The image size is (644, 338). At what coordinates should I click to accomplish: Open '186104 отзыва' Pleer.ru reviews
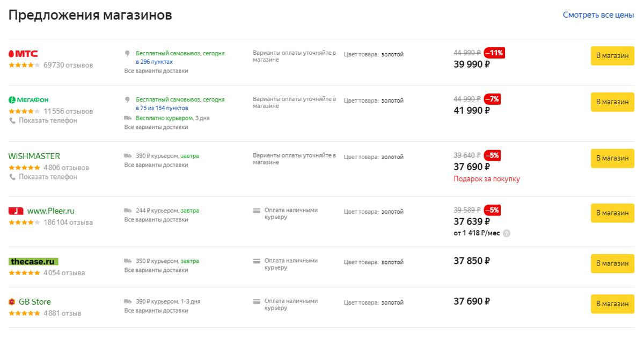[x=68, y=222]
